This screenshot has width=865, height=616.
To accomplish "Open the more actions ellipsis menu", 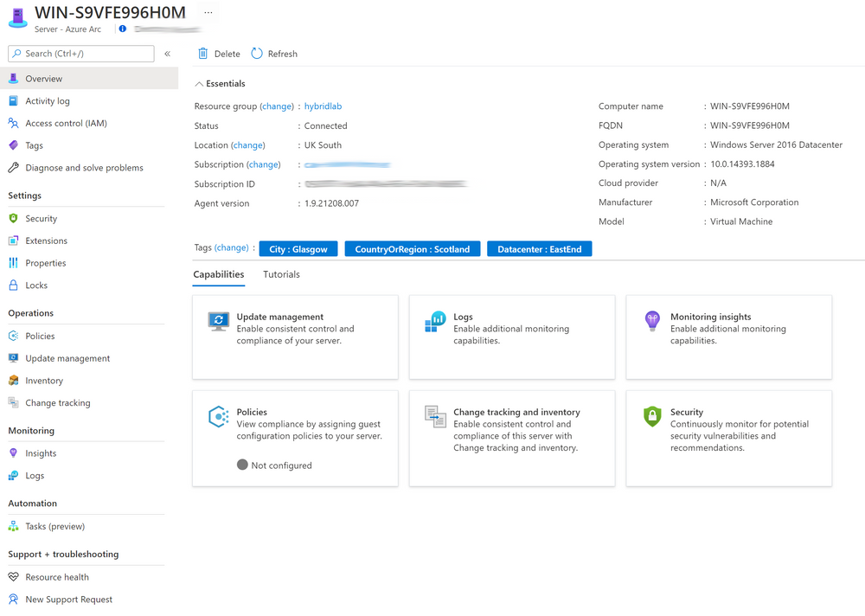I will [207, 13].
